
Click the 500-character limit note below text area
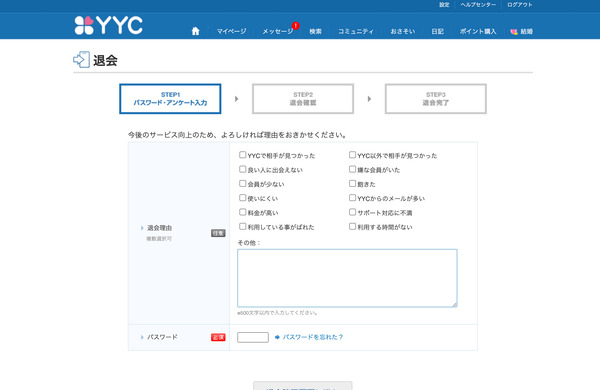coord(277,313)
